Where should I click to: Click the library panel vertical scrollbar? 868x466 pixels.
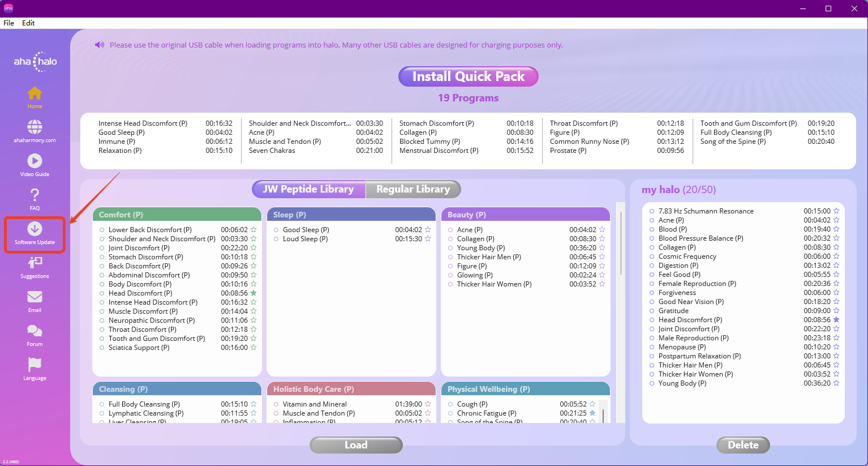[x=621, y=243]
